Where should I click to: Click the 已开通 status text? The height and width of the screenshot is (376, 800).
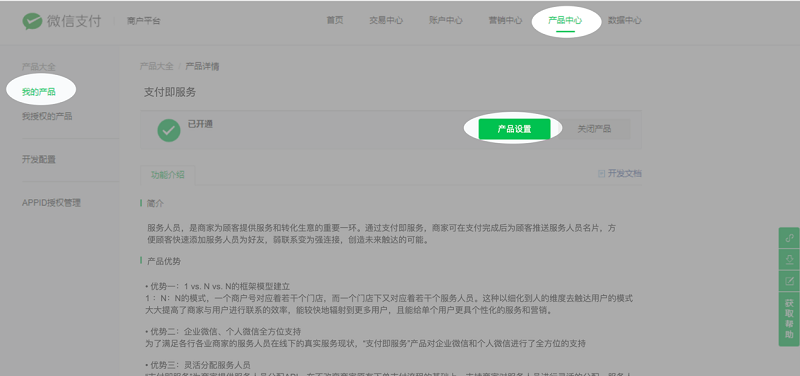(x=200, y=124)
